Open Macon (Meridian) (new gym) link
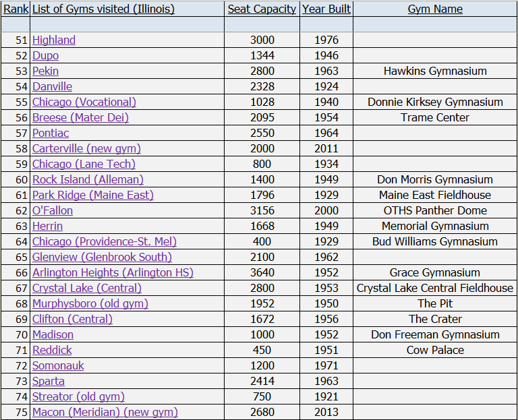Viewport: 518px width, 420px height. (x=105, y=413)
